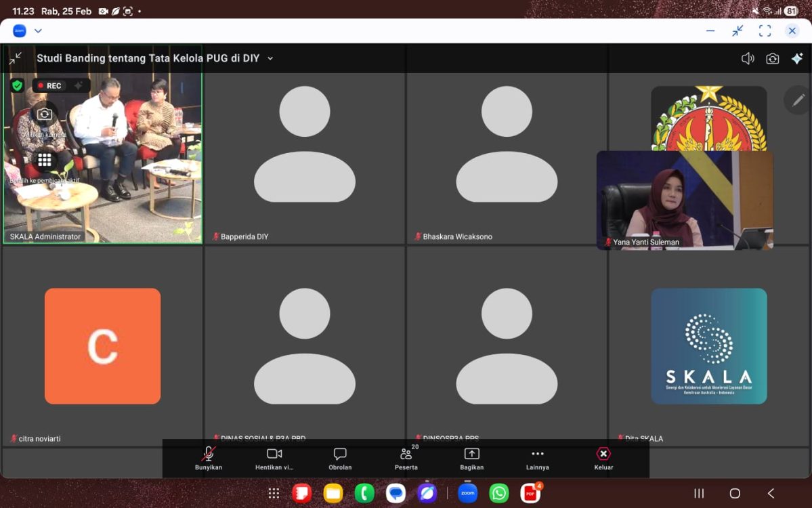Expand the Zoom app dropdown chevron
The width and height of the screenshot is (812, 508).
tap(38, 30)
